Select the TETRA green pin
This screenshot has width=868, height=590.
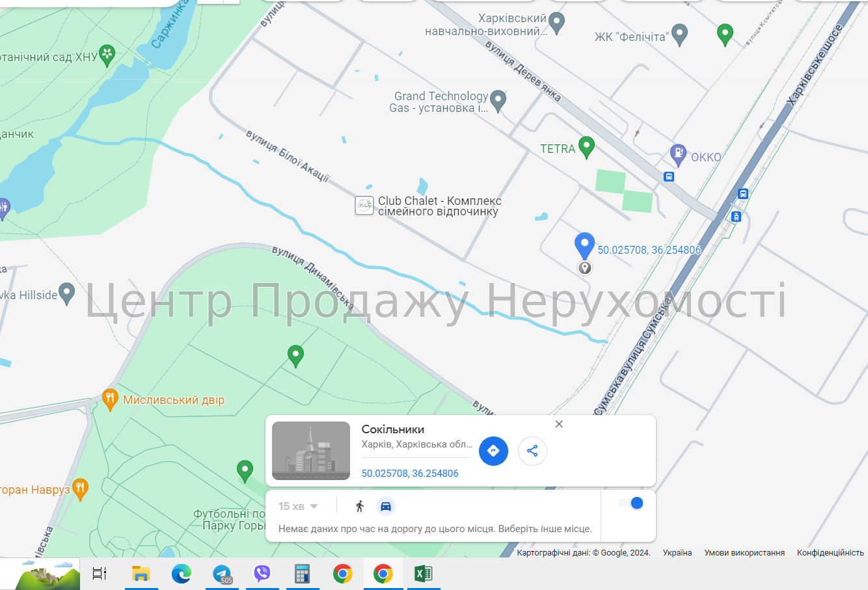click(x=586, y=148)
